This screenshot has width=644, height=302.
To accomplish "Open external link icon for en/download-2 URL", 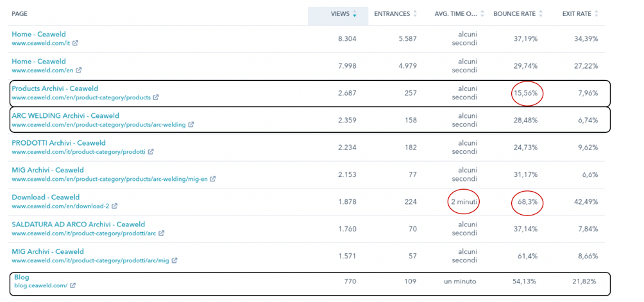I will [115, 206].
